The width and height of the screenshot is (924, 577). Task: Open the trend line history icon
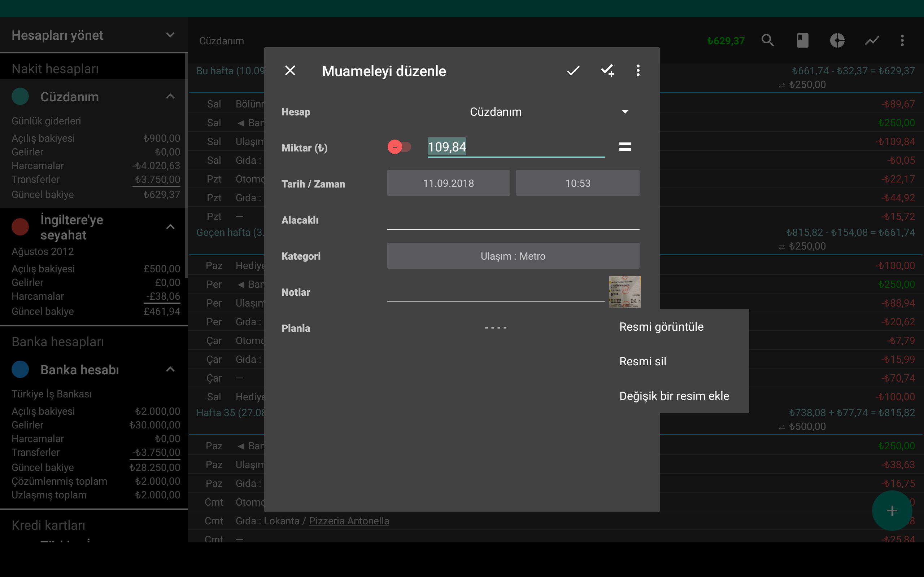(872, 40)
